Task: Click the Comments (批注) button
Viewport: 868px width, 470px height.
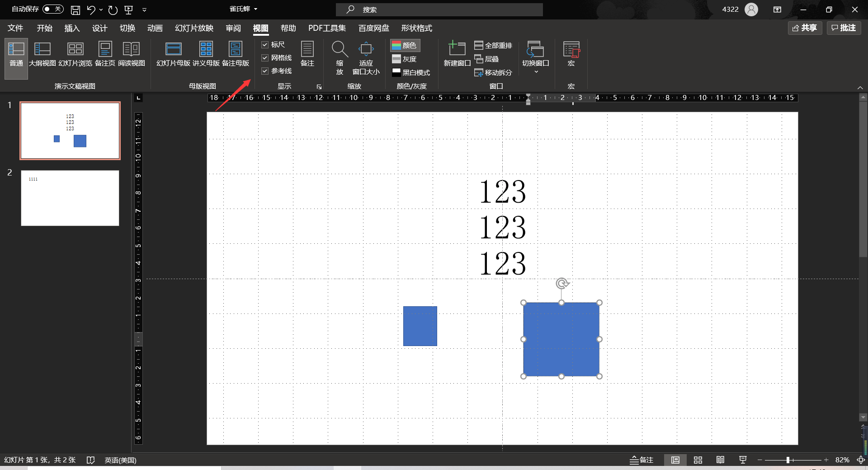Action: (x=844, y=28)
